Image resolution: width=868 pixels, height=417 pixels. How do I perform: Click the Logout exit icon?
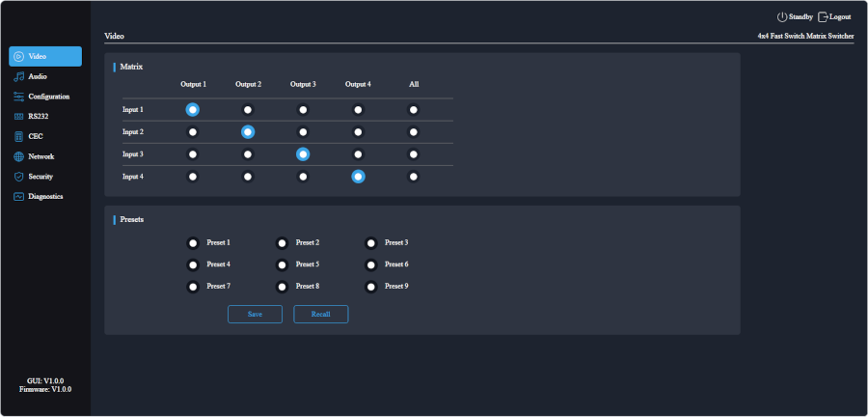tap(823, 17)
